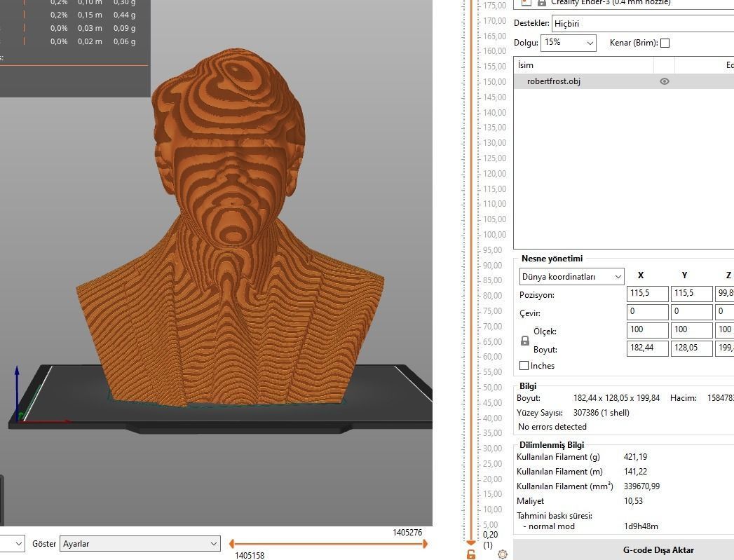Screen dimensions: 734x560
Task: Open the Dünya koordinatları dropdown
Action: pos(571,276)
